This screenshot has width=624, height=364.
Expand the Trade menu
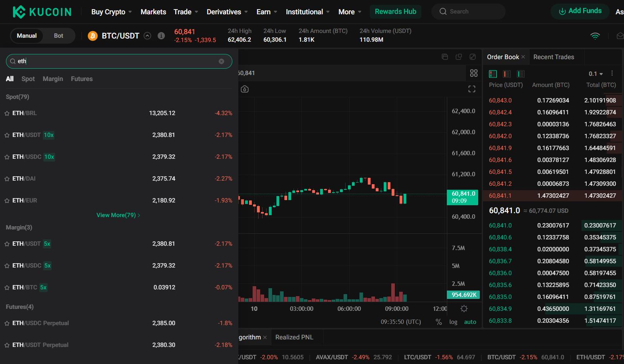pyautogui.click(x=186, y=12)
